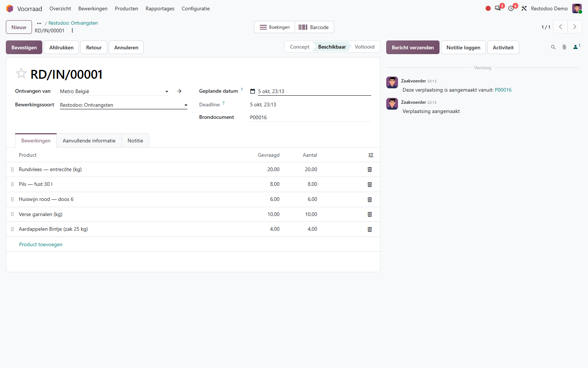This screenshot has width=588, height=368.
Task: Delete the Rundvlees entrecôte line
Action: [370, 170]
